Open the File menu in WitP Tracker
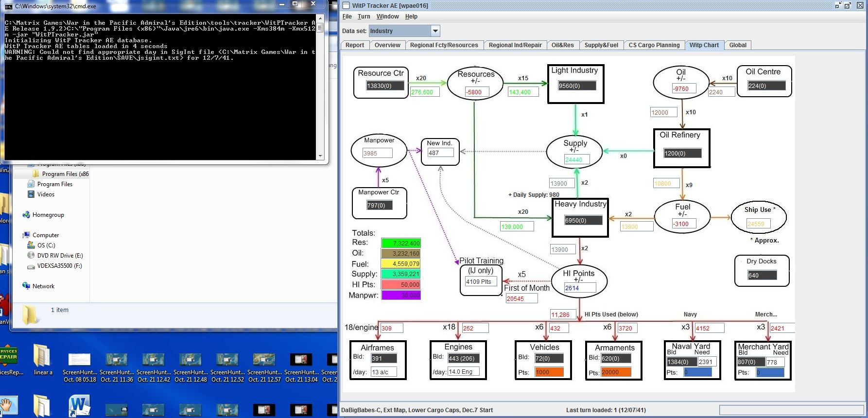This screenshot has width=868, height=418. (347, 17)
